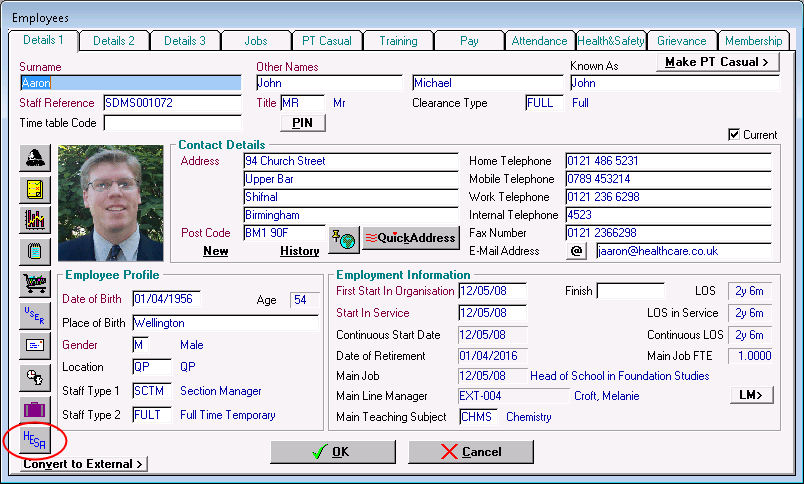Click the Staff Reference field
The width and height of the screenshot is (804, 484).
172,103
